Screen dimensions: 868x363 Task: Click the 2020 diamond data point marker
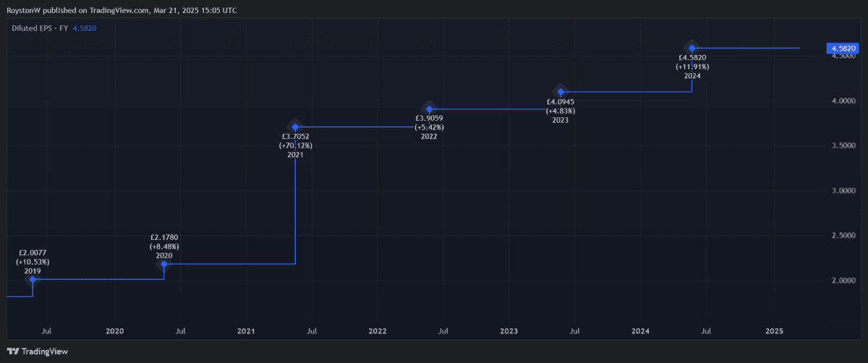[x=164, y=264]
